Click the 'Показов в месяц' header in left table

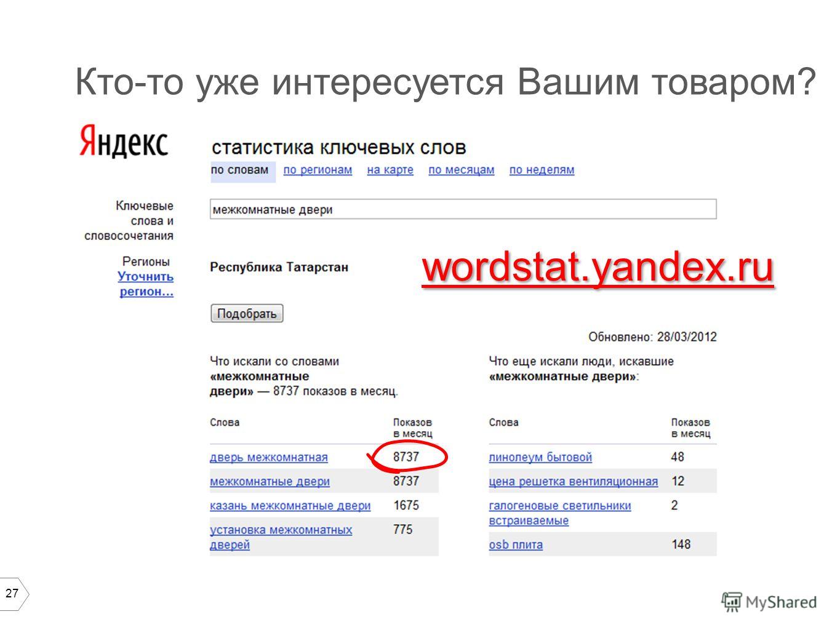(413, 428)
